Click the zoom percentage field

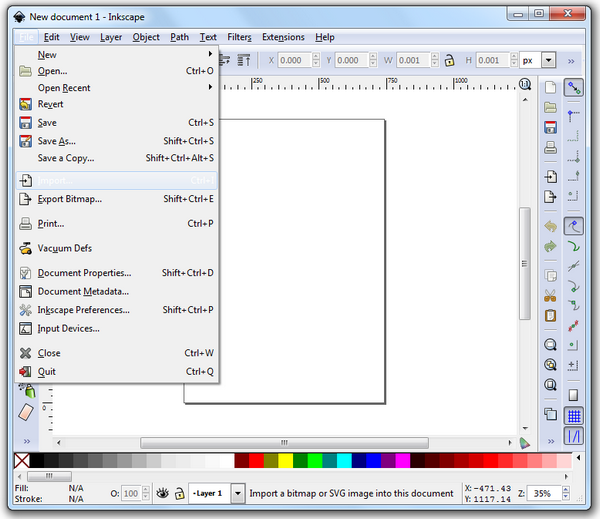[545, 494]
